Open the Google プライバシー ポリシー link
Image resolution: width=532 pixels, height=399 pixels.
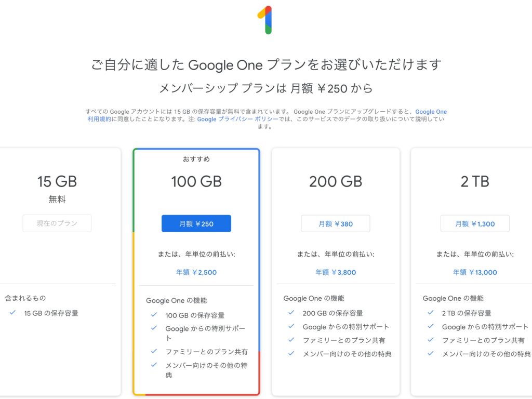pyautogui.click(x=237, y=119)
